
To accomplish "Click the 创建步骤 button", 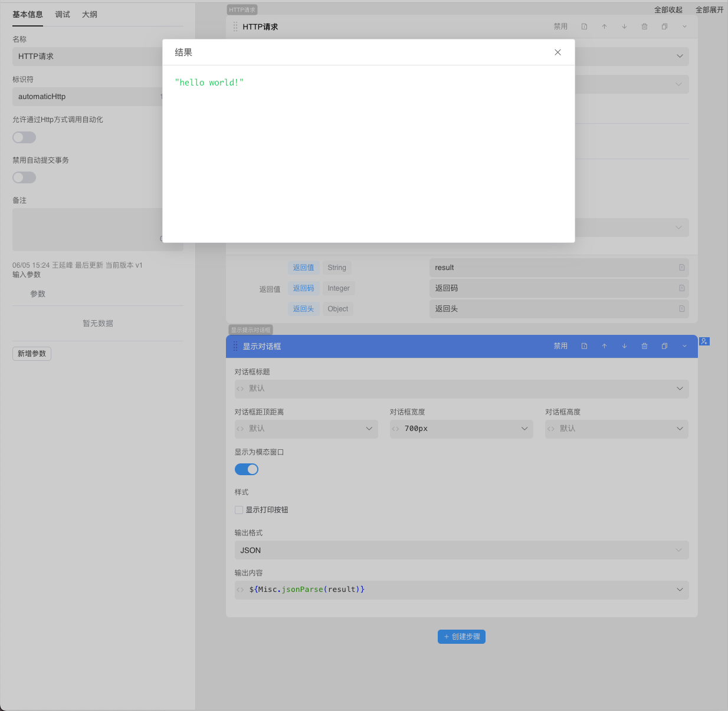I will [461, 637].
